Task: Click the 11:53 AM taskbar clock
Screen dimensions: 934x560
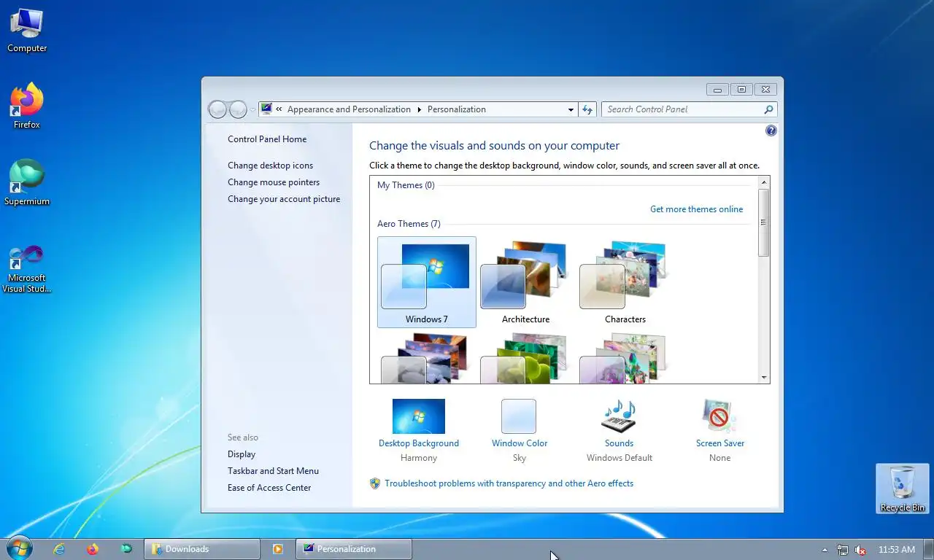Action: point(897,550)
